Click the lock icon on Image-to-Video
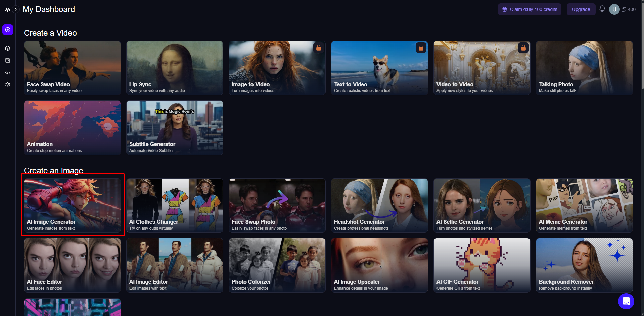This screenshot has height=316, width=644. pos(318,48)
